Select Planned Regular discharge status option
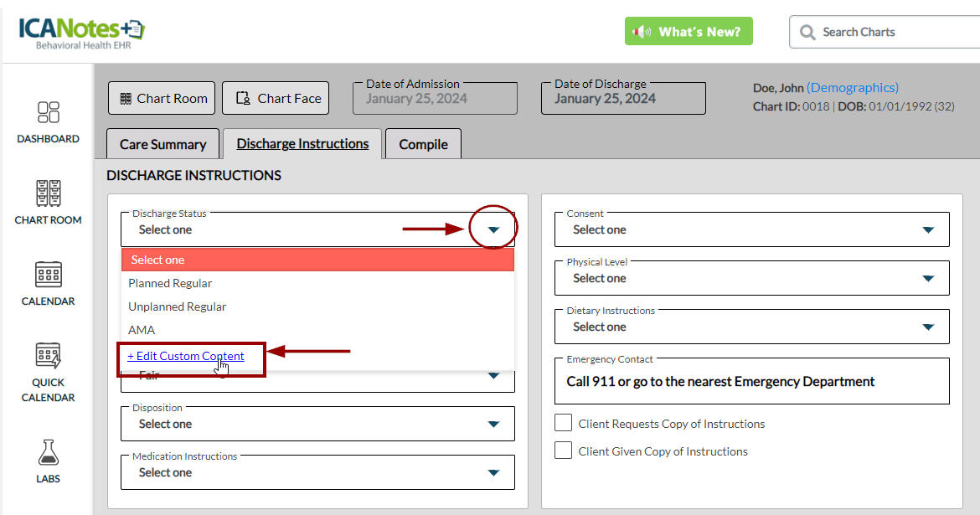The height and width of the screenshot is (515, 980). 170,283
